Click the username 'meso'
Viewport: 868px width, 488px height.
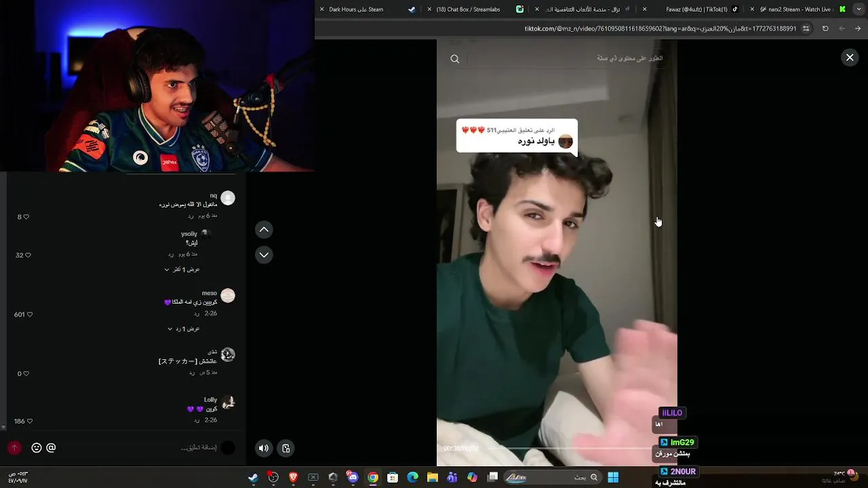[210, 293]
